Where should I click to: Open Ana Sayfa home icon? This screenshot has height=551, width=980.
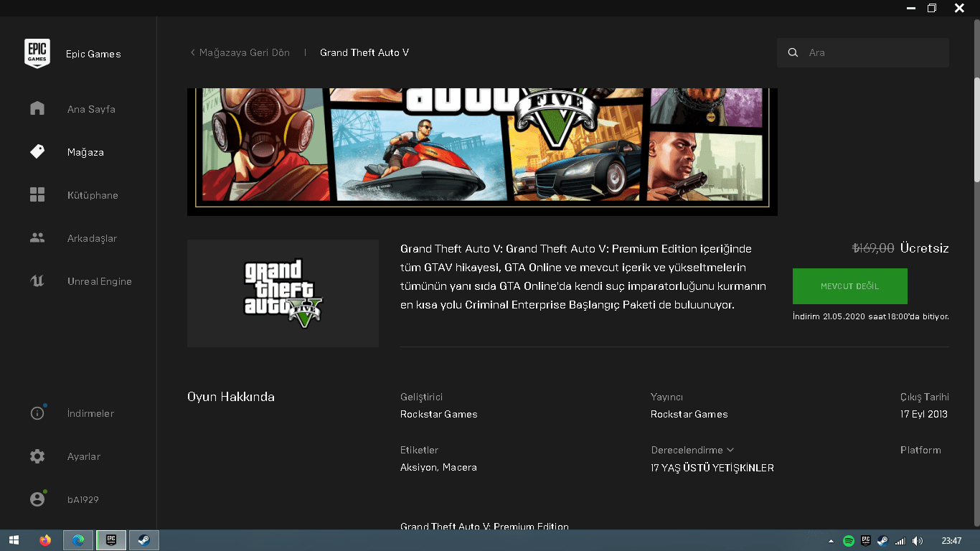pos(37,108)
